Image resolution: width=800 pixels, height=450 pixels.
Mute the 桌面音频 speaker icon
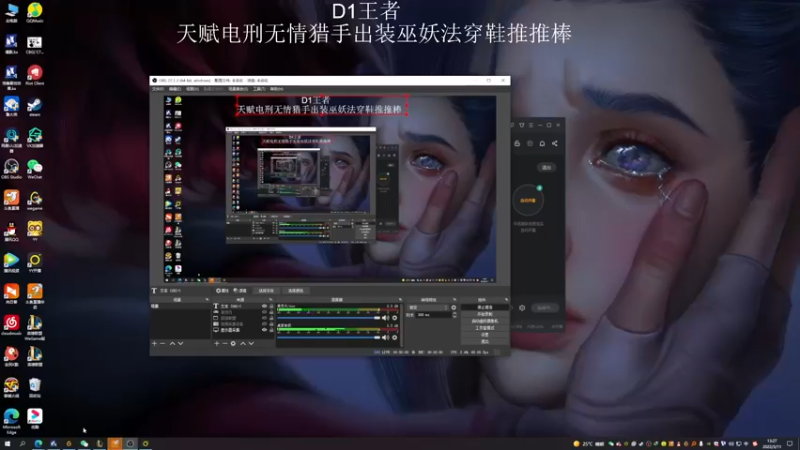pyautogui.click(x=385, y=337)
